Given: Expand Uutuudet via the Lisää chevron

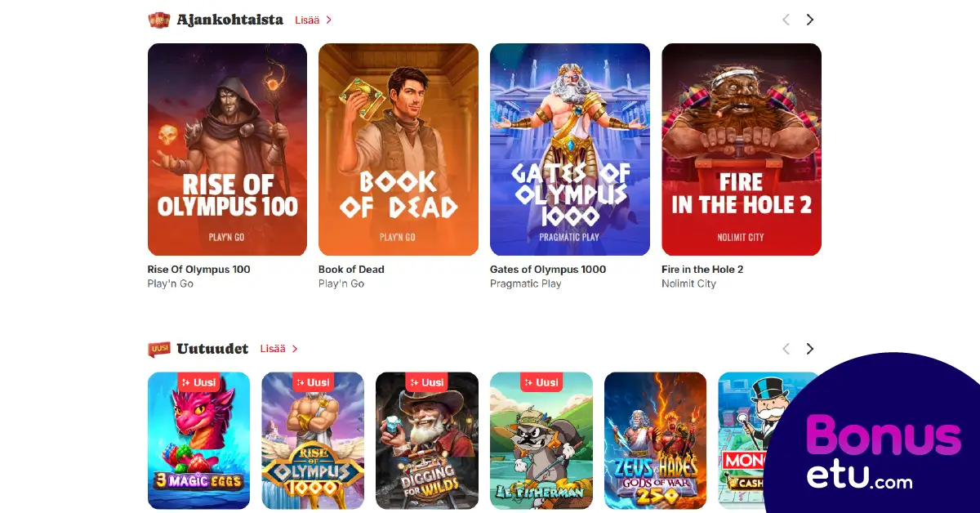Looking at the screenshot, I should 295,349.
